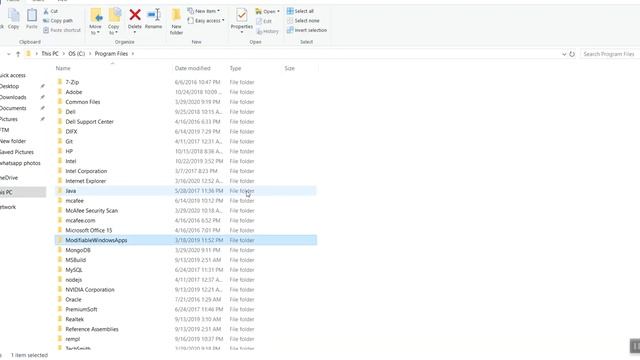This screenshot has height=360, width=640.
Task: Click the Open button in ribbon
Action: pos(268,11)
